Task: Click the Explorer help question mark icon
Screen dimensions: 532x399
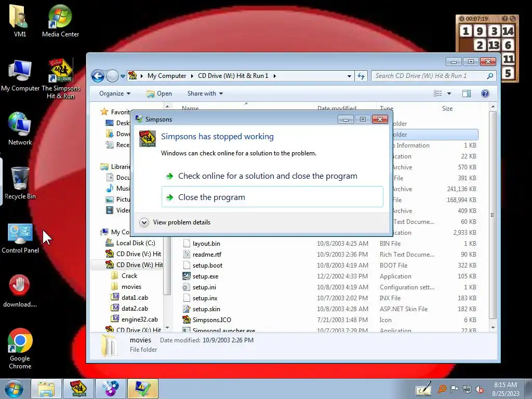Action: tap(485, 94)
